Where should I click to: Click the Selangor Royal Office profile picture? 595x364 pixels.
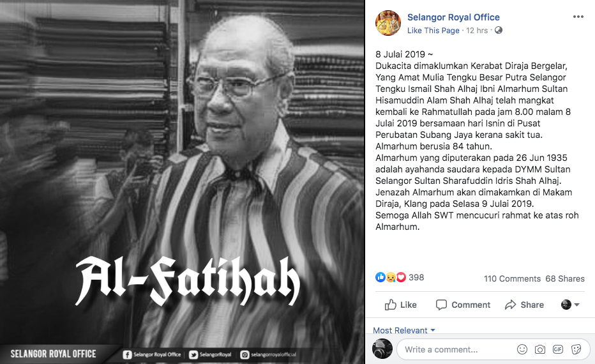[388, 23]
